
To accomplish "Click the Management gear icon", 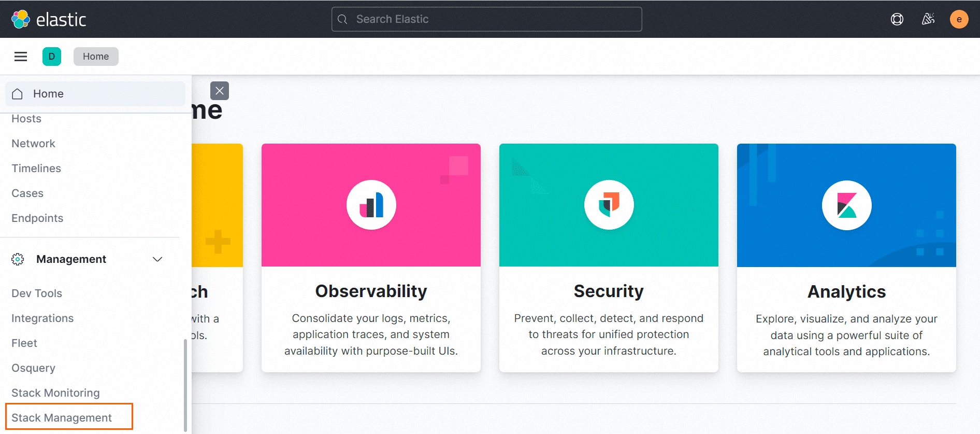I will tap(18, 259).
